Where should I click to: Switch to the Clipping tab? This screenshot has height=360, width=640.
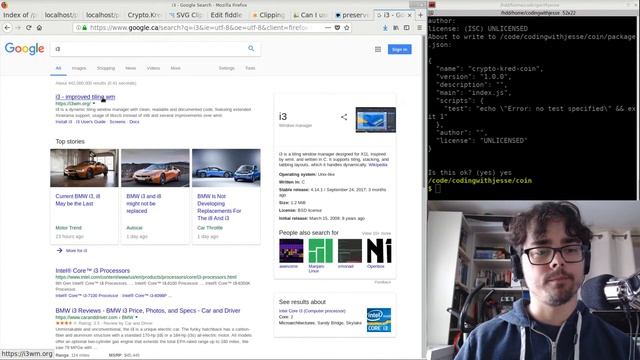point(268,15)
